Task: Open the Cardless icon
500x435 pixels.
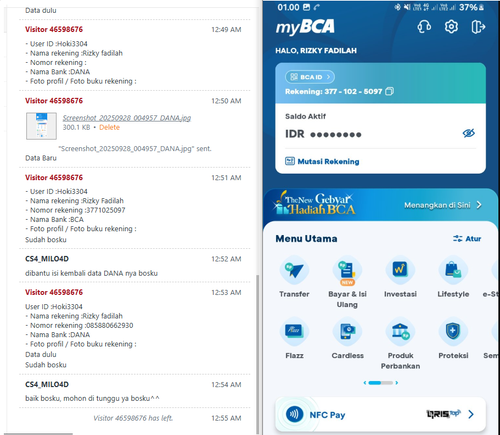Action: pyautogui.click(x=347, y=331)
